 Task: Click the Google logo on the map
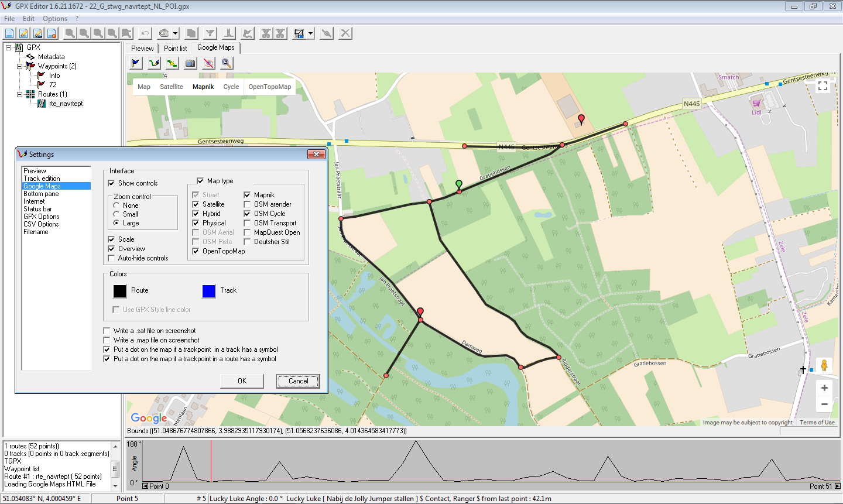[149, 418]
